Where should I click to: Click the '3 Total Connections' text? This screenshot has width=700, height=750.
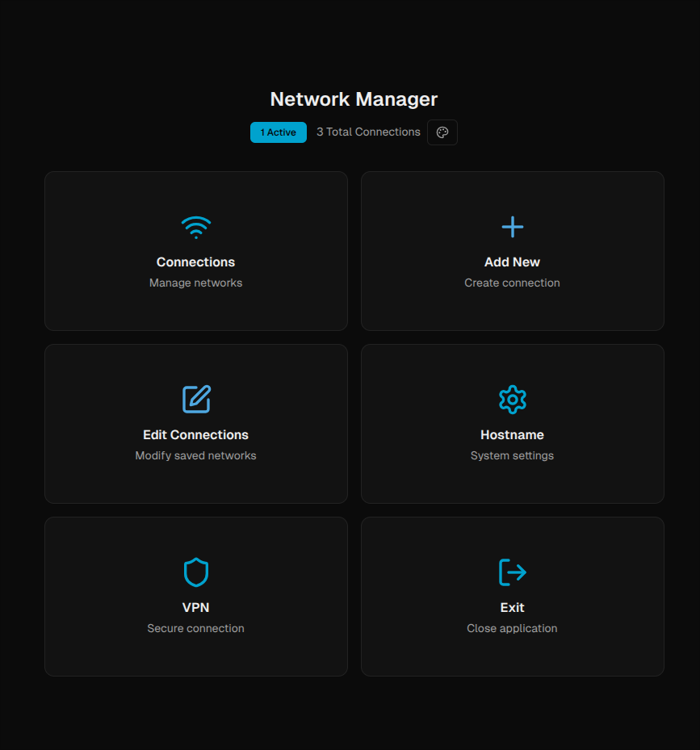368,132
